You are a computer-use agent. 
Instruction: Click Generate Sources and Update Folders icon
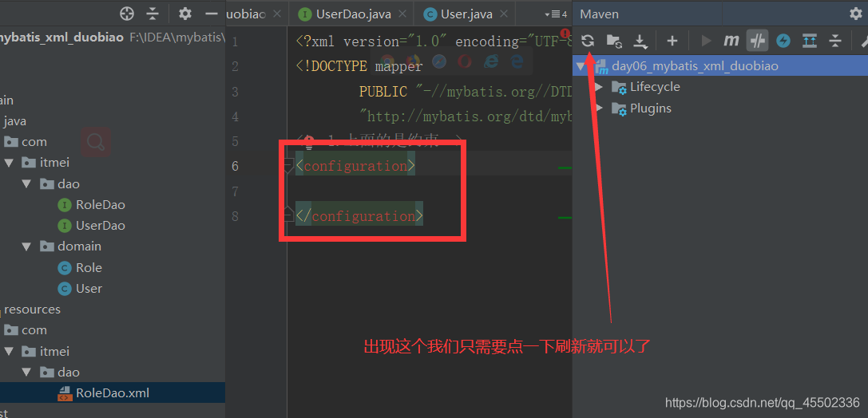(x=614, y=41)
